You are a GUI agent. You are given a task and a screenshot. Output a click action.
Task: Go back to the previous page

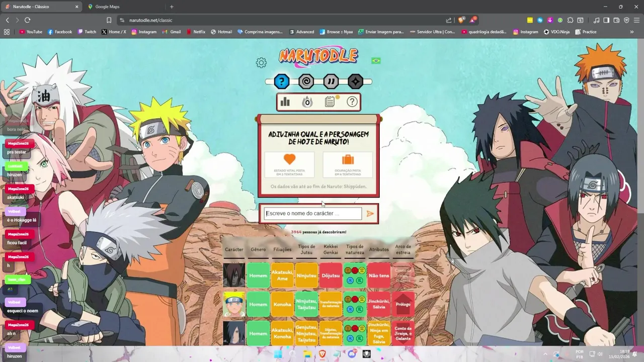coord(7,20)
